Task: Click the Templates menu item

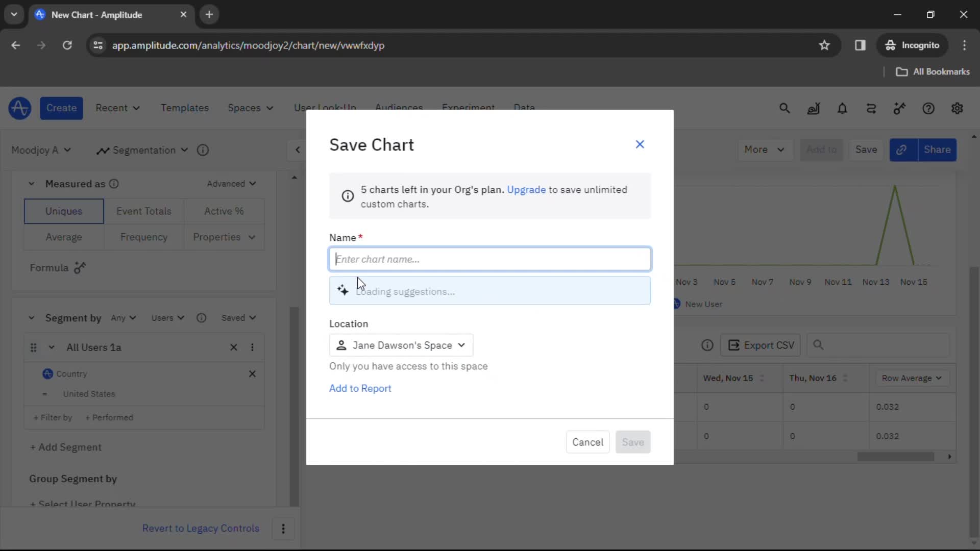Action: coord(185,108)
